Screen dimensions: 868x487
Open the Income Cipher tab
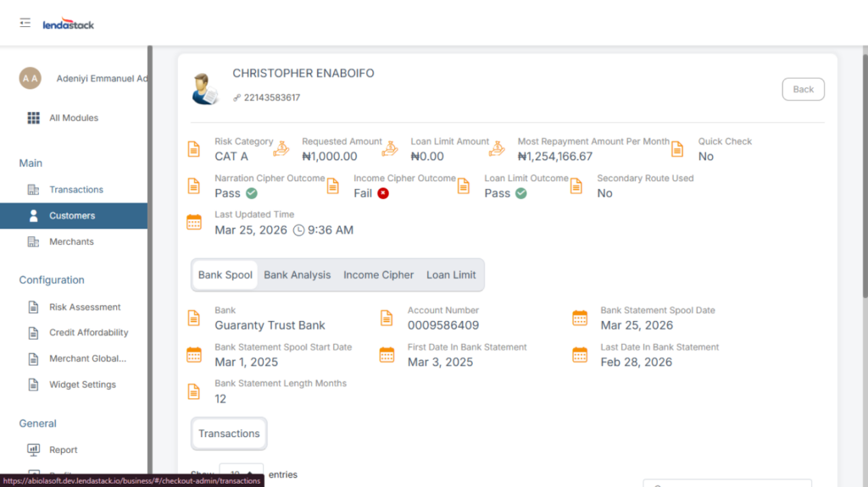(378, 275)
